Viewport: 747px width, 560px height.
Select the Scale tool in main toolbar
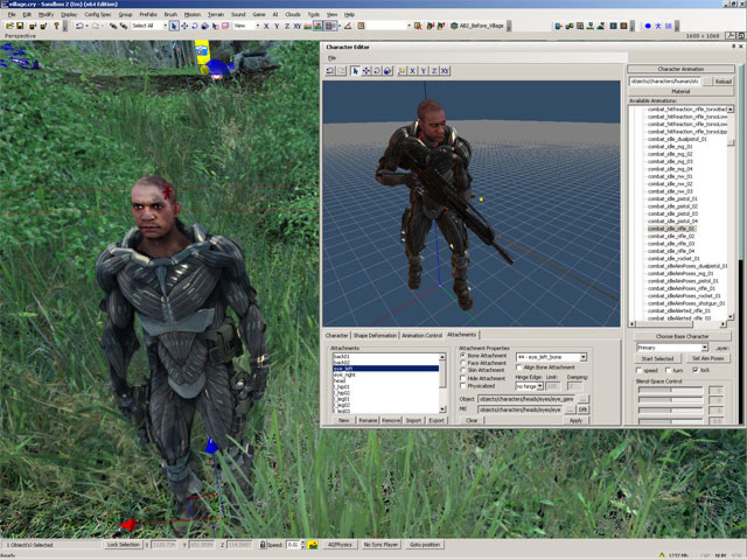click(204, 26)
